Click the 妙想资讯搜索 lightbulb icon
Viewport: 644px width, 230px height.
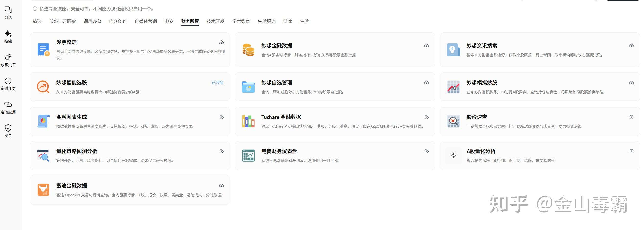pos(453,50)
